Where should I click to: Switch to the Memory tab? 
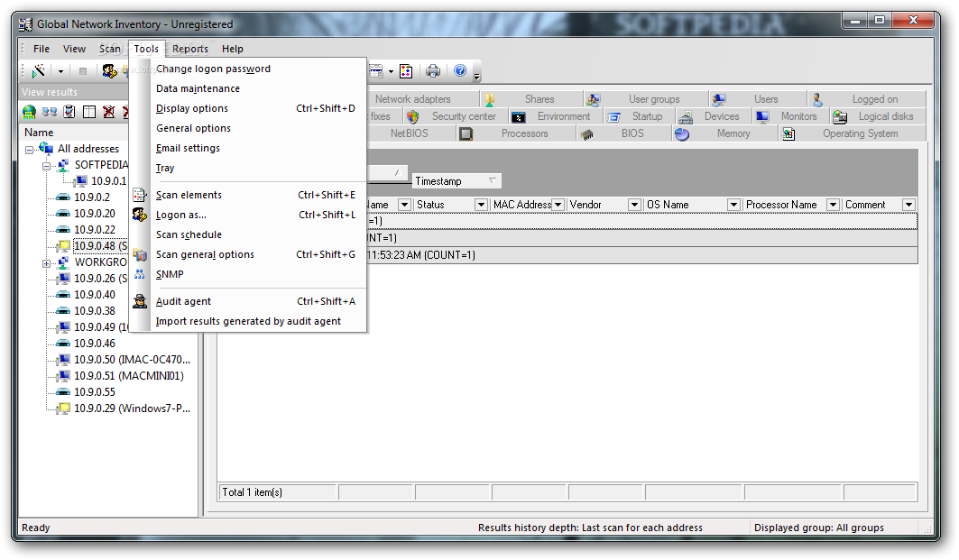(x=724, y=133)
